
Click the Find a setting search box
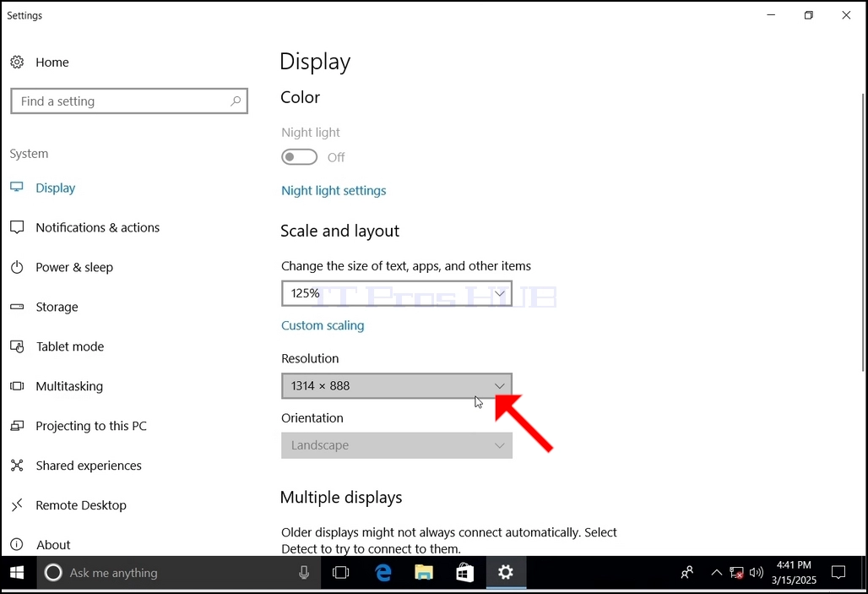129,101
